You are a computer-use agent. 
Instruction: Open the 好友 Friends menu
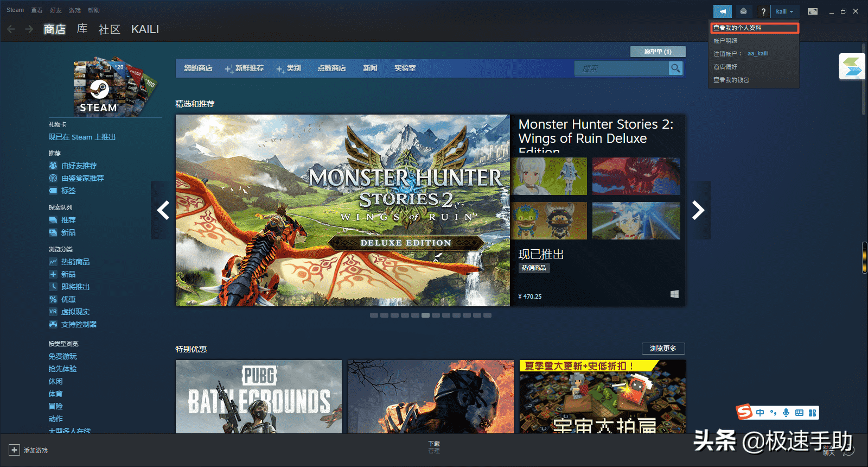coord(56,10)
